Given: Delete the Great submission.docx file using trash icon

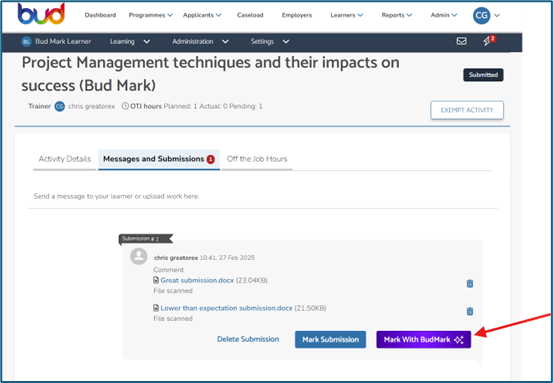Looking at the screenshot, I should coord(470,283).
